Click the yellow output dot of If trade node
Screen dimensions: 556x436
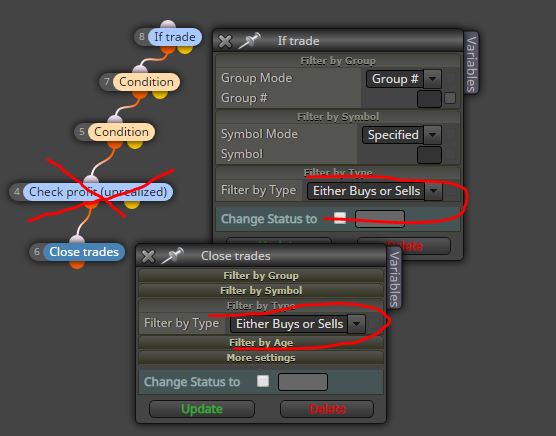(x=185, y=49)
